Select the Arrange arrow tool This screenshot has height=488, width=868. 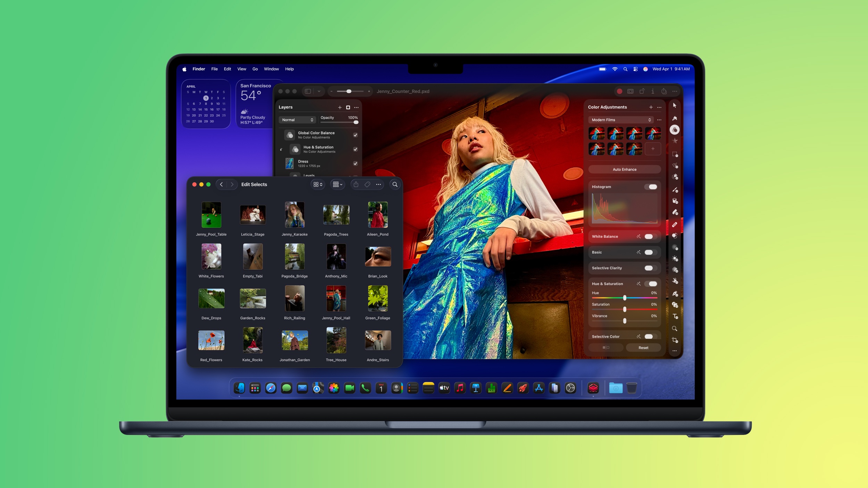click(x=675, y=106)
